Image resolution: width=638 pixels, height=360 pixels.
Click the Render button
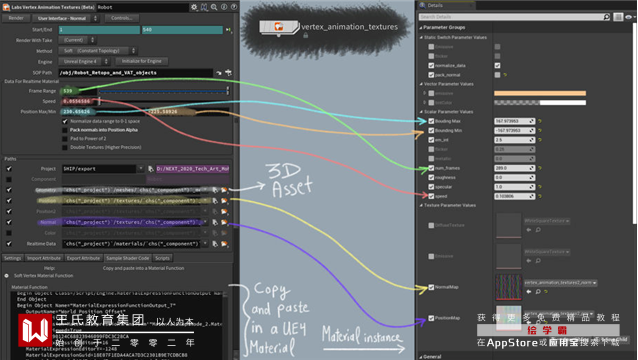tap(16, 18)
